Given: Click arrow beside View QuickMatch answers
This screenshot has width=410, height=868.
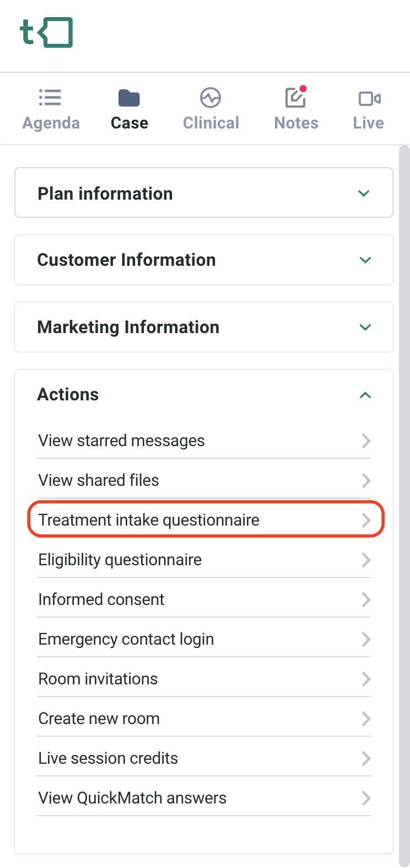Looking at the screenshot, I should [366, 798].
